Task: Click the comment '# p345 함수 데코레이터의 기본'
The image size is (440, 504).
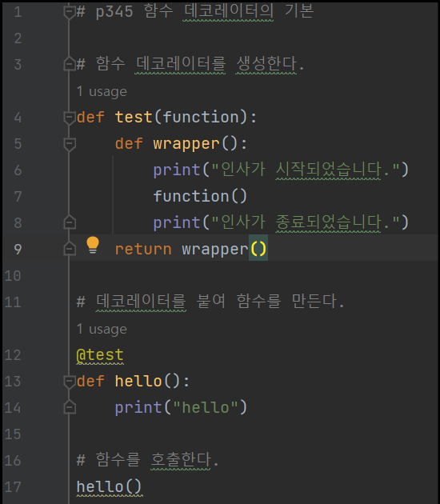Action: [195, 11]
